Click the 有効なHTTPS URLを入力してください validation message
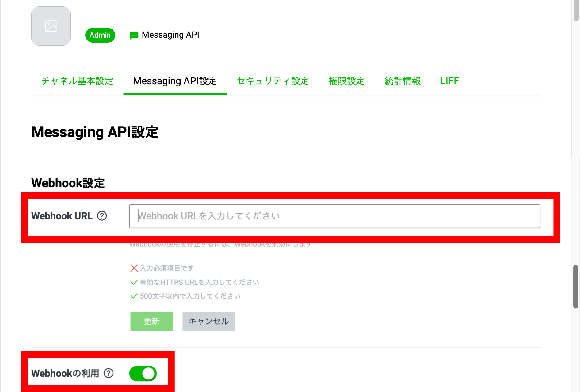The height and width of the screenshot is (392, 580). [200, 282]
